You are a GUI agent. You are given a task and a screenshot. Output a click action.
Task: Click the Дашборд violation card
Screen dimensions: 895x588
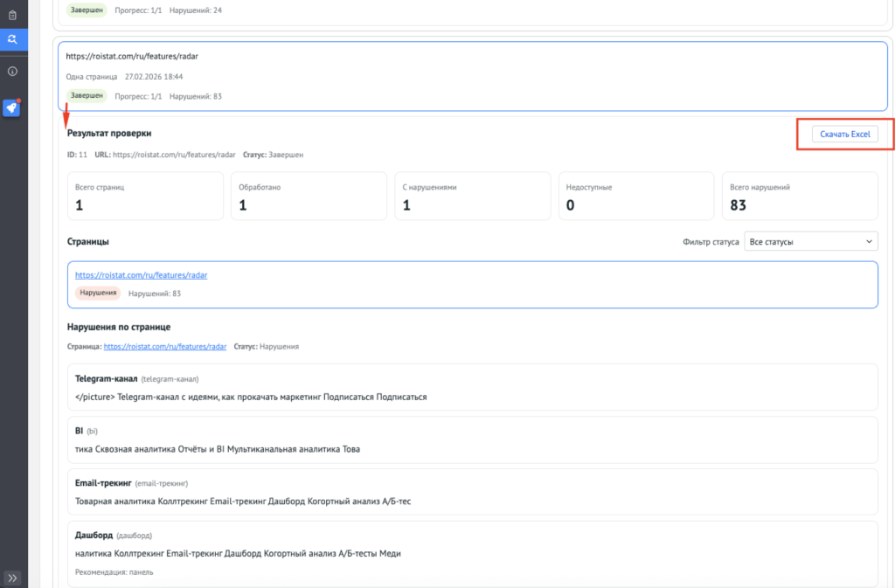point(472,552)
